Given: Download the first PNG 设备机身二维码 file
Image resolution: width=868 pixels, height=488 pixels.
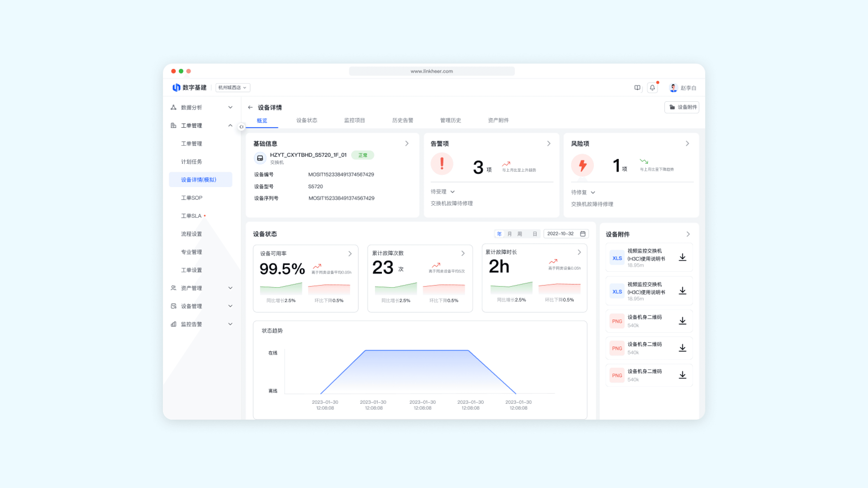Looking at the screenshot, I should click(682, 321).
